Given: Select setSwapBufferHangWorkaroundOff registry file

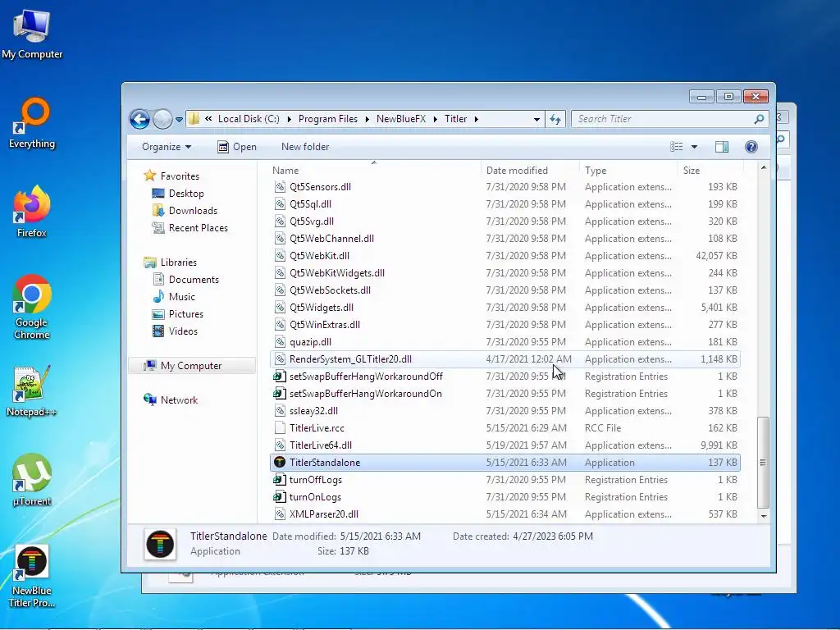Looking at the screenshot, I should [x=505, y=376].
